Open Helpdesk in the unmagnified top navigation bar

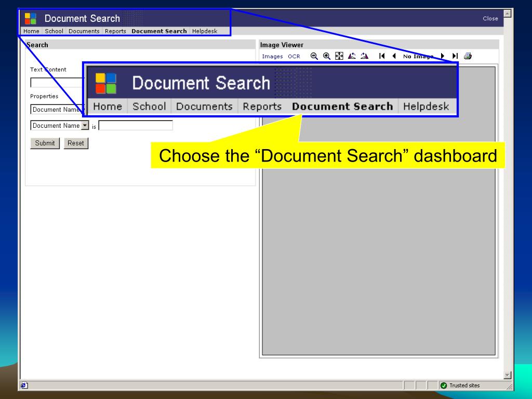point(205,31)
